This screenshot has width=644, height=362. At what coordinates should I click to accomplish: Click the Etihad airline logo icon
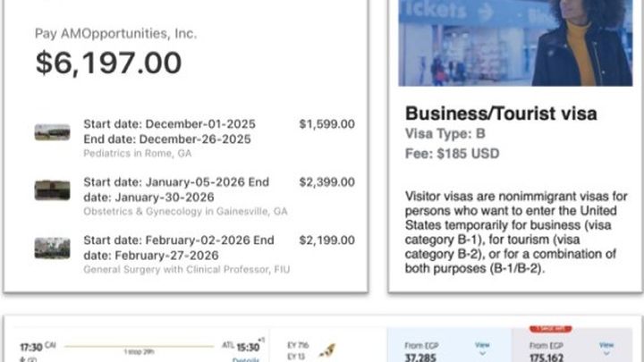(x=327, y=350)
